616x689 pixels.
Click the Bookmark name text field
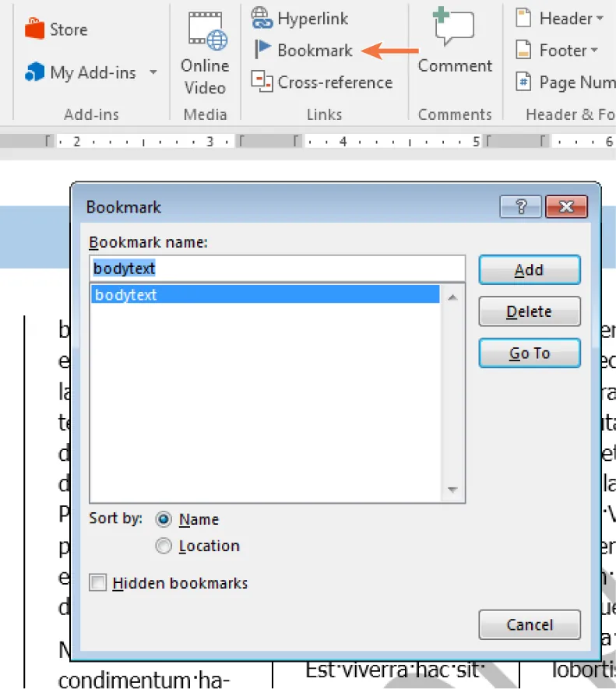click(276, 269)
